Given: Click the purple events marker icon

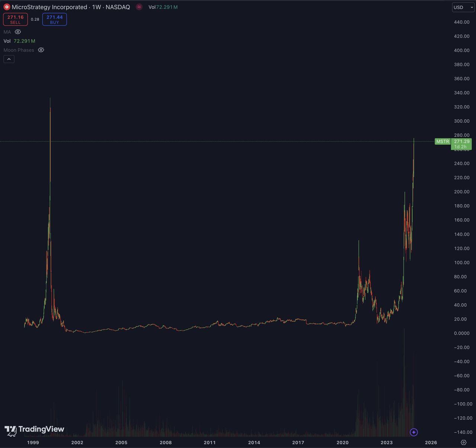Looking at the screenshot, I should tap(414, 432).
